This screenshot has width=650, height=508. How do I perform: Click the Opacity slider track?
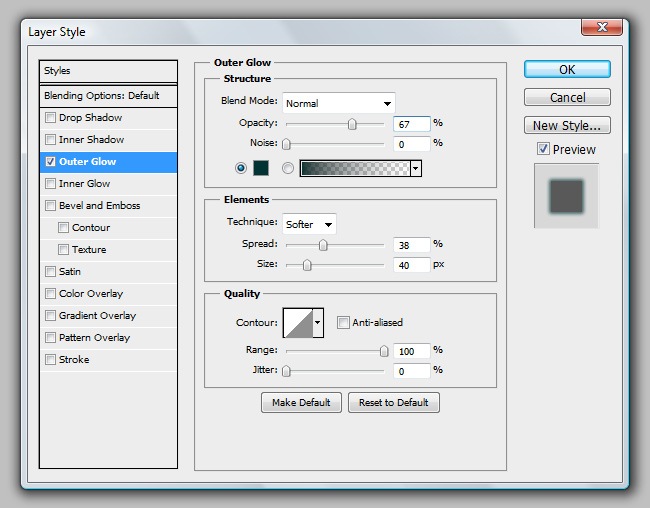point(334,124)
